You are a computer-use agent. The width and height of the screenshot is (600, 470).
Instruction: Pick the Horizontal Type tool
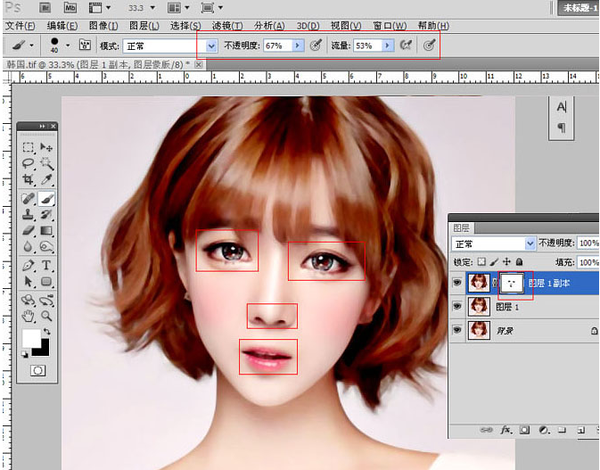point(46,266)
